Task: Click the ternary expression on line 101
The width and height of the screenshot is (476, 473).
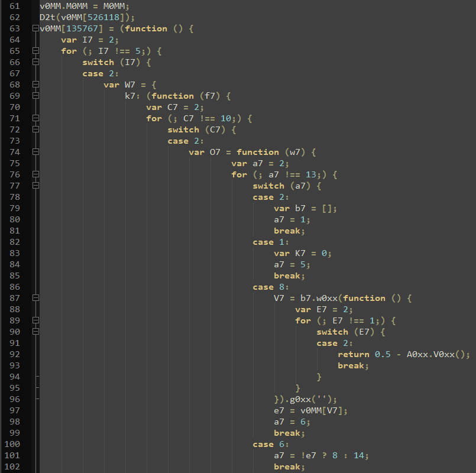Action: point(322,455)
